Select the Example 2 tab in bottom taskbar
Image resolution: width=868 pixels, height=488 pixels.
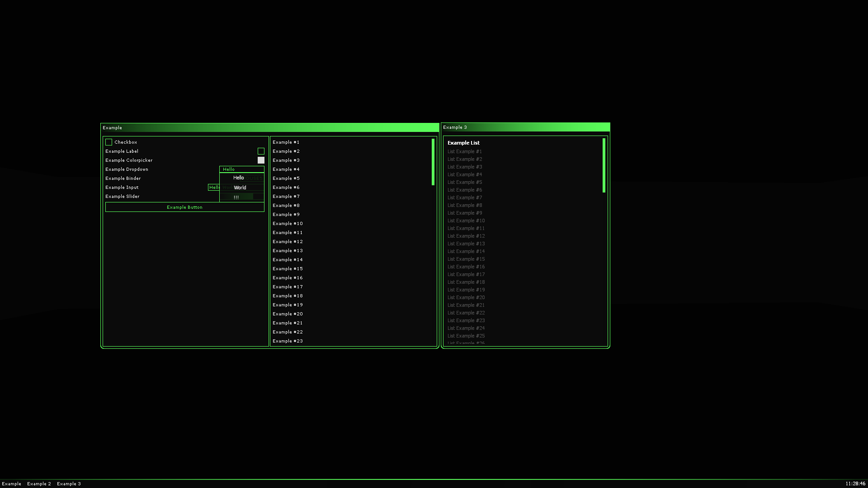point(39,483)
